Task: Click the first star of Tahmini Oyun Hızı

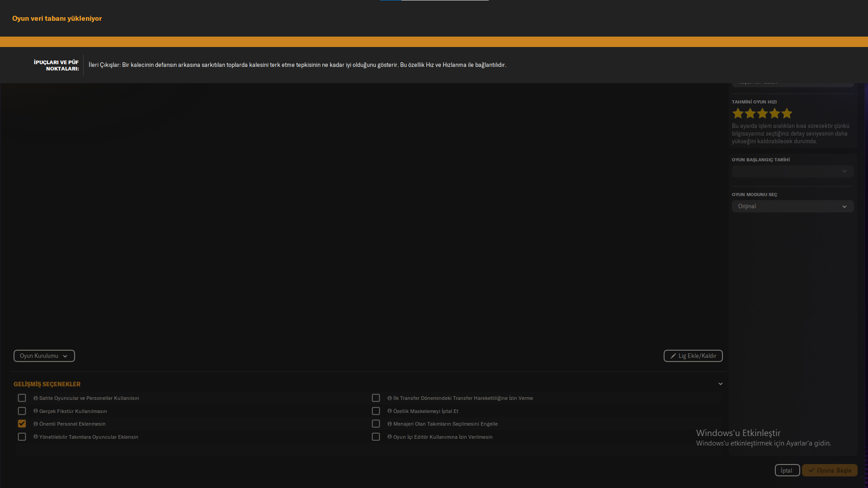Action: click(x=738, y=113)
